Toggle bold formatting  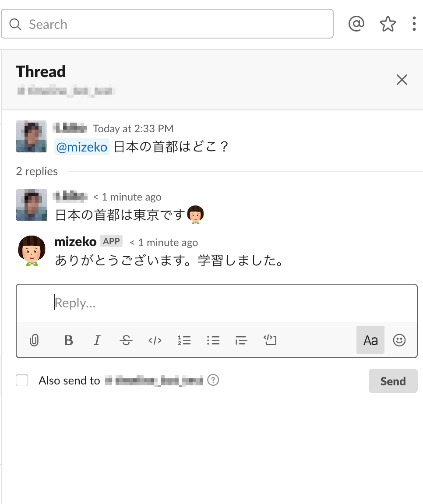[x=68, y=340]
